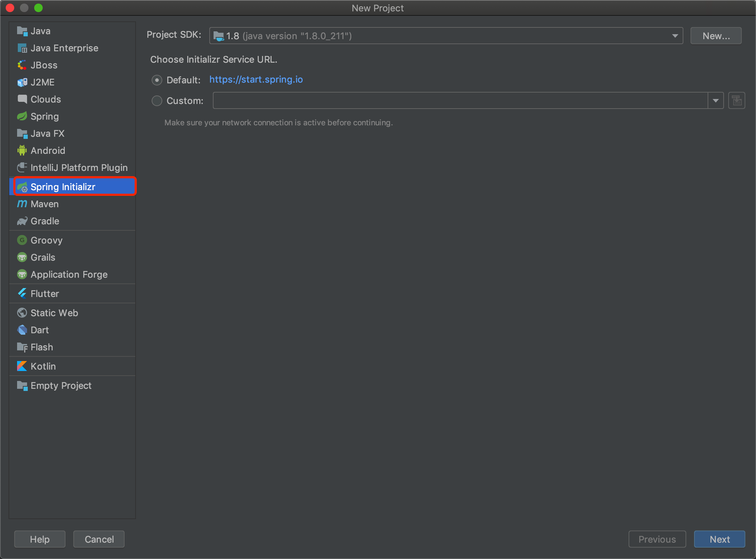
Task: Click the Previous button
Action: tap(657, 539)
